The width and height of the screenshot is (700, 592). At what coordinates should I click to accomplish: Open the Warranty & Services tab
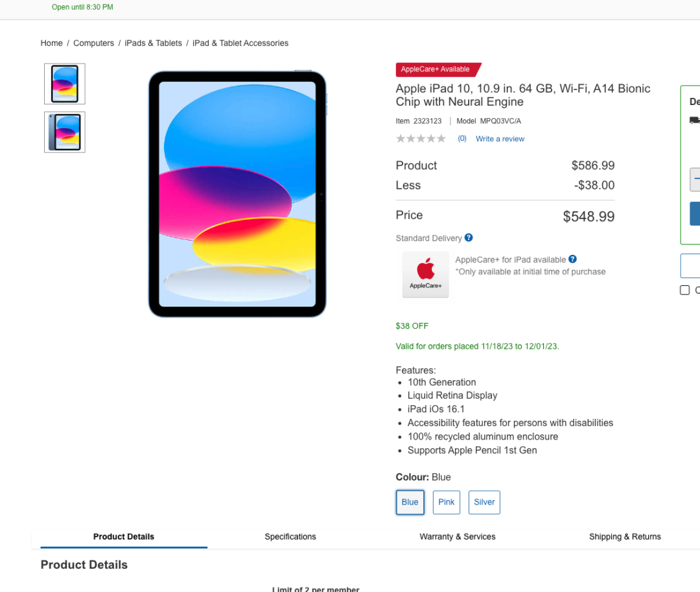[458, 537]
